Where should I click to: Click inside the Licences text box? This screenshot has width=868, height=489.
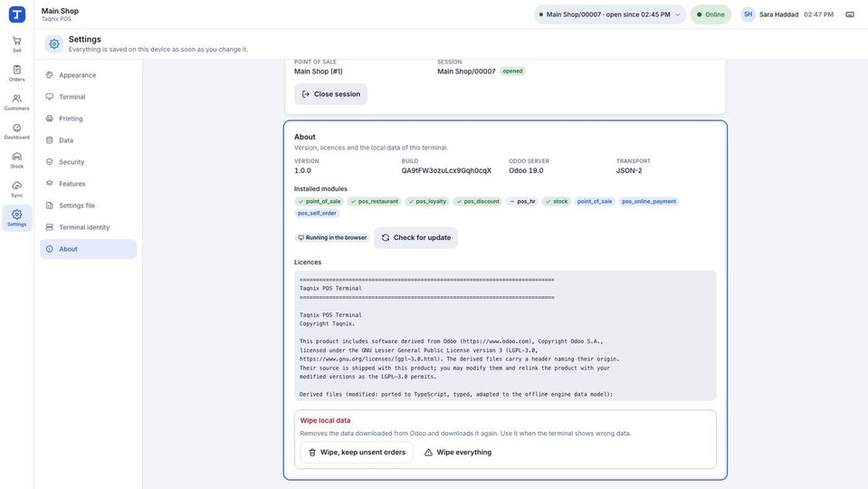point(505,336)
